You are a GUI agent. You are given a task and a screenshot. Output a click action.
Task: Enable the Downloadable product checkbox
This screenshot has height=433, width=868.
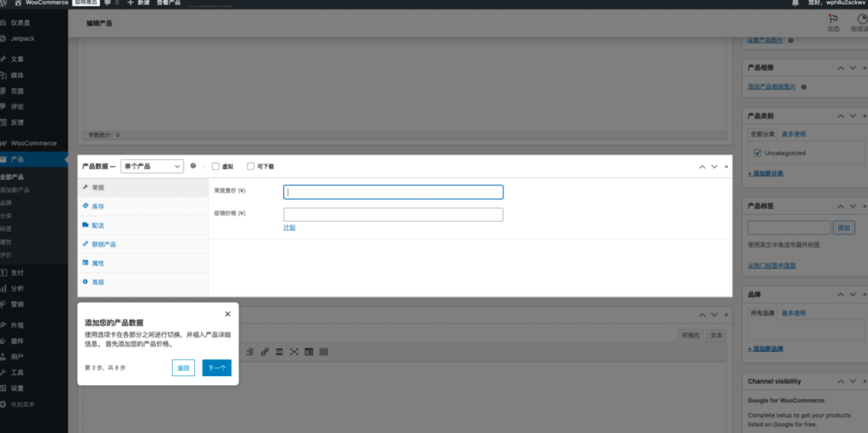click(x=251, y=166)
